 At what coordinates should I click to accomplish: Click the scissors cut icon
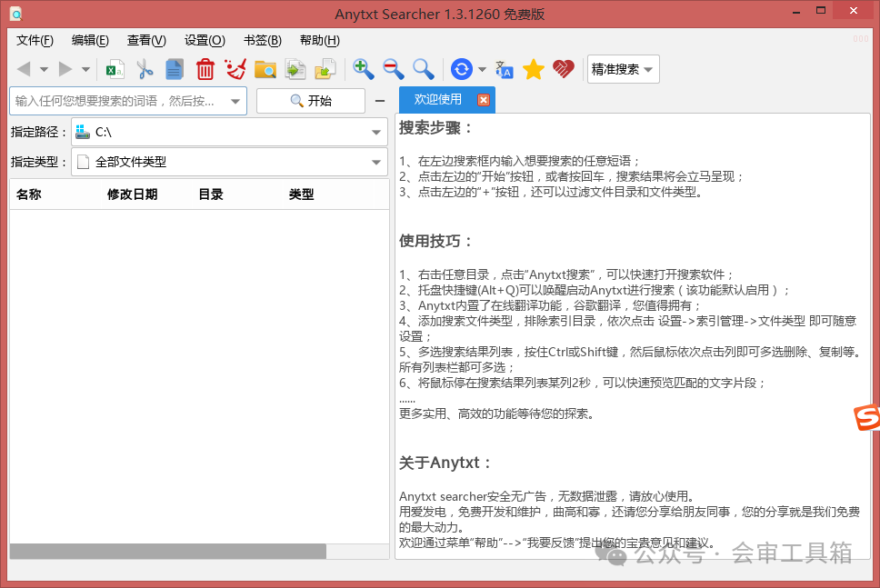pyautogui.click(x=145, y=69)
